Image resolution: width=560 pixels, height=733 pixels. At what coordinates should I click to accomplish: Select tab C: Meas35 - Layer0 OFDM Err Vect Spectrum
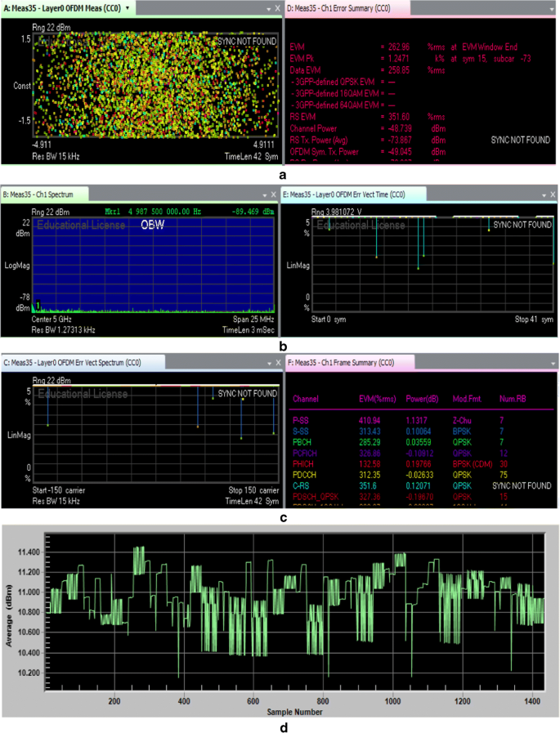pyautogui.click(x=83, y=362)
